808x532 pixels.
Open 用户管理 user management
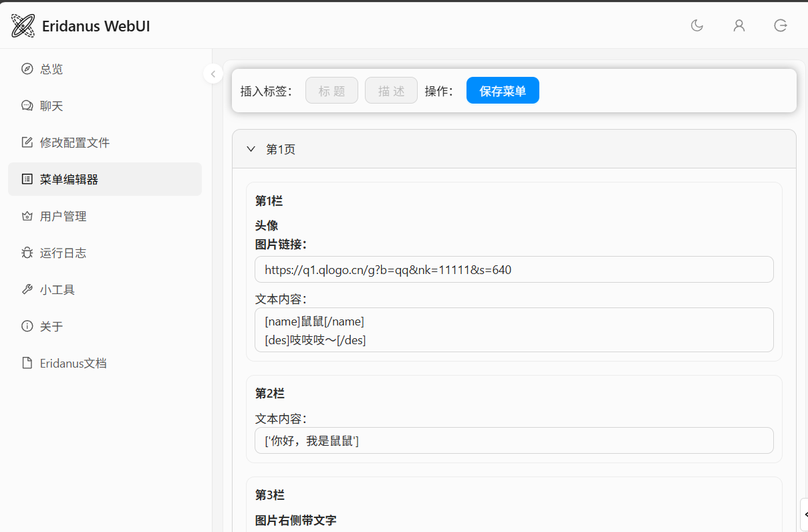[63, 216]
